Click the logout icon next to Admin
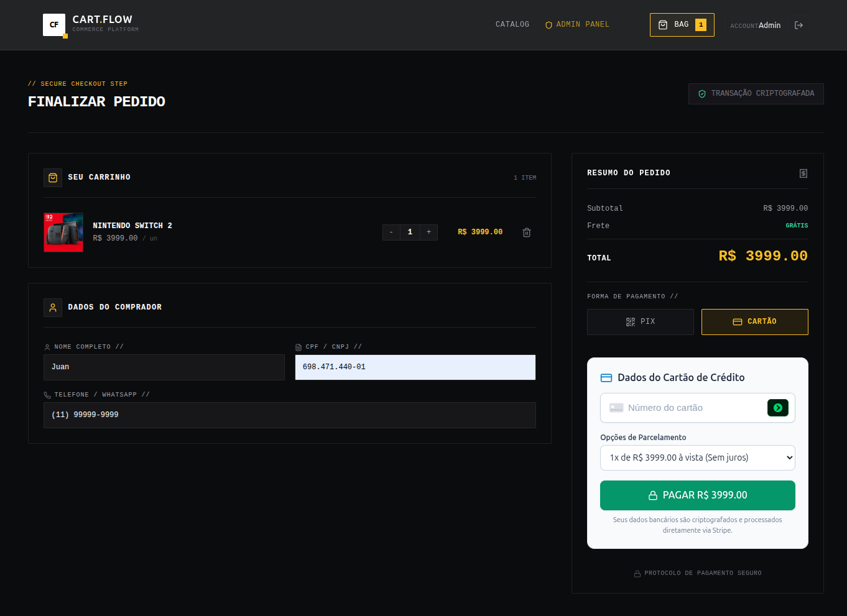Screen dimensions: 847x616 [x=799, y=25]
